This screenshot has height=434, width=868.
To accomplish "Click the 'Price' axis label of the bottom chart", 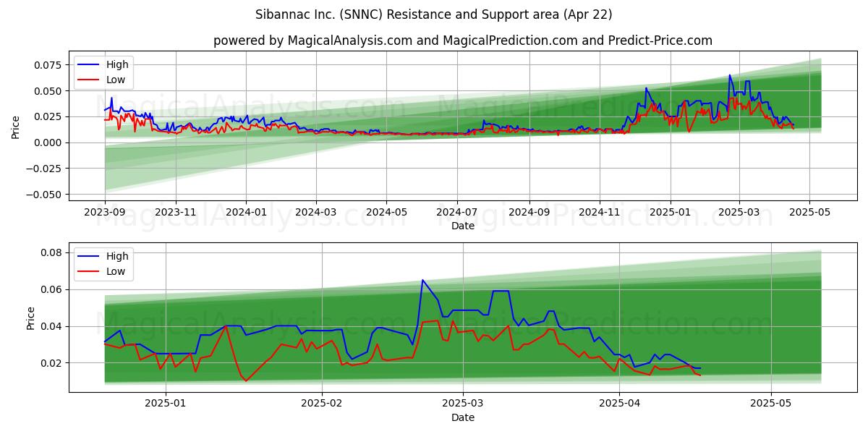I will tap(30, 318).
